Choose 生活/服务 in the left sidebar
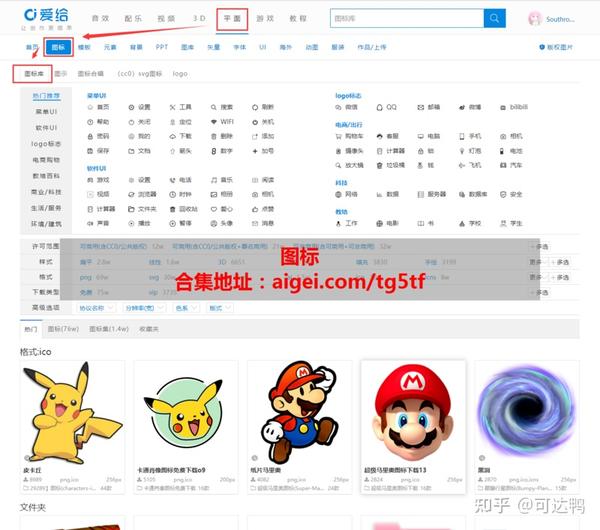This screenshot has width=600, height=530. [46, 208]
